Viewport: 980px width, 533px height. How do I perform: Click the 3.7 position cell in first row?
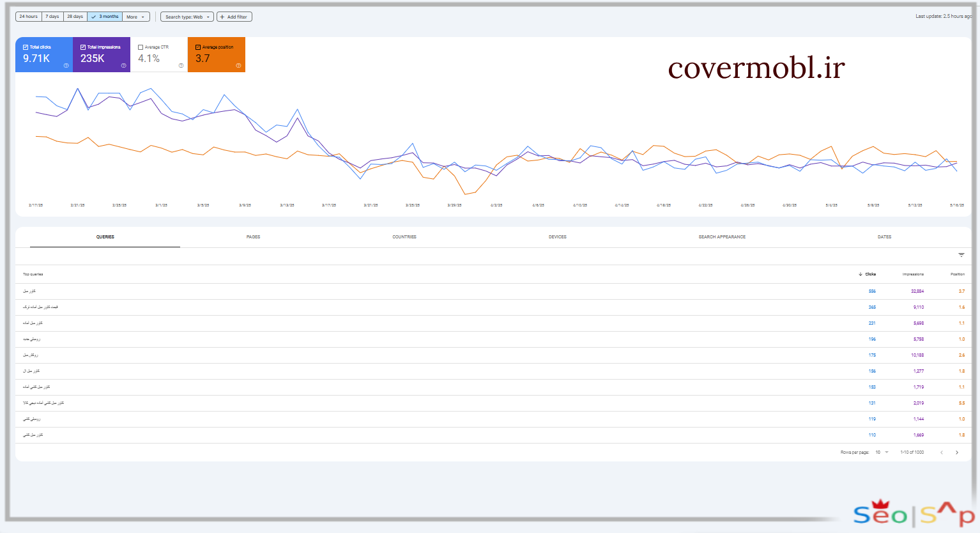tap(961, 291)
